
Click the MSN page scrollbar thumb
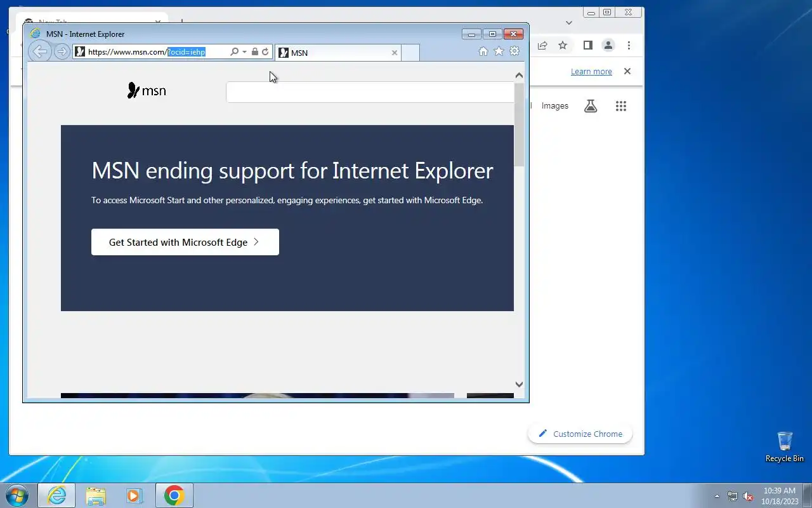coord(519,124)
